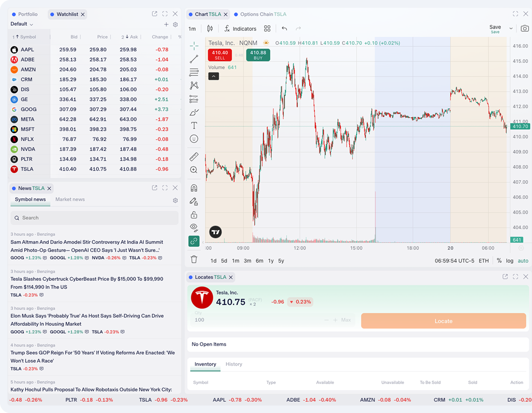Maximize the News panel fullscreen icon

165,188
